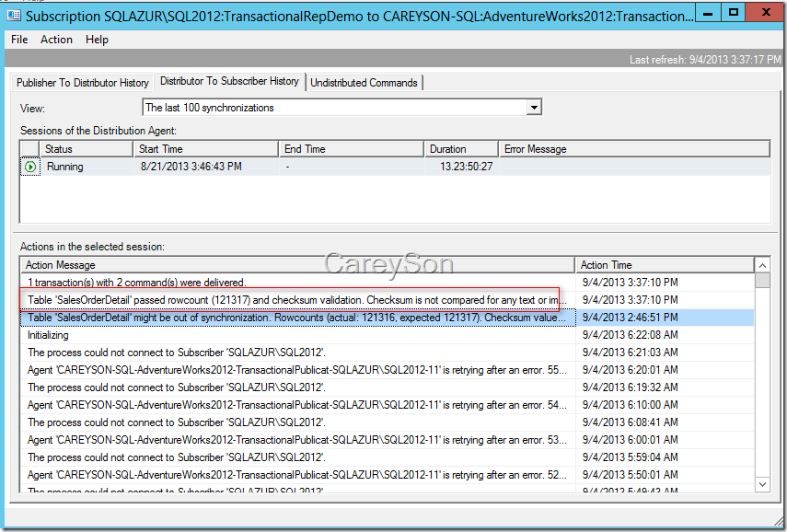787x532 pixels.
Task: Open the Help menu
Action: [x=97, y=40]
